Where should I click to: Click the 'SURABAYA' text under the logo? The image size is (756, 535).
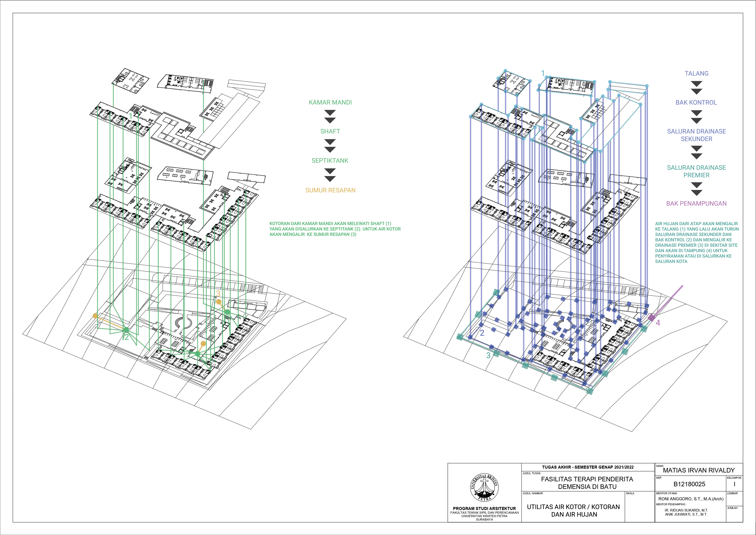pyautogui.click(x=484, y=519)
